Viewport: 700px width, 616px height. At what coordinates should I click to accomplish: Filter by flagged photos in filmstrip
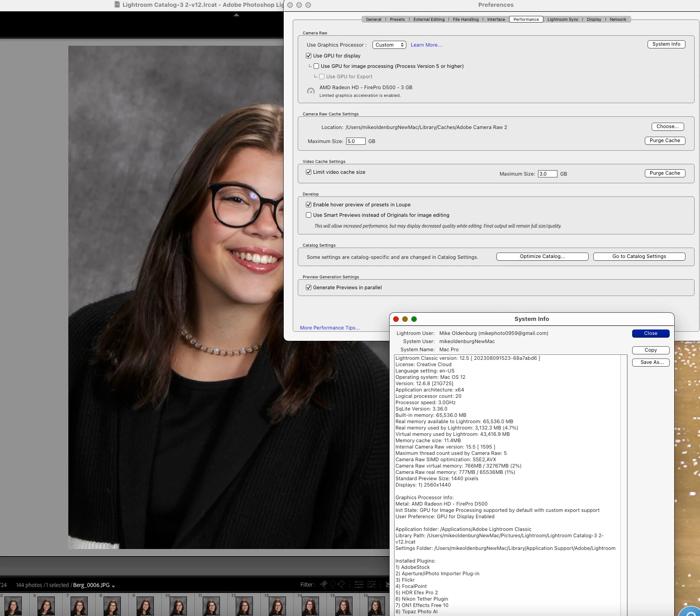coord(324,584)
